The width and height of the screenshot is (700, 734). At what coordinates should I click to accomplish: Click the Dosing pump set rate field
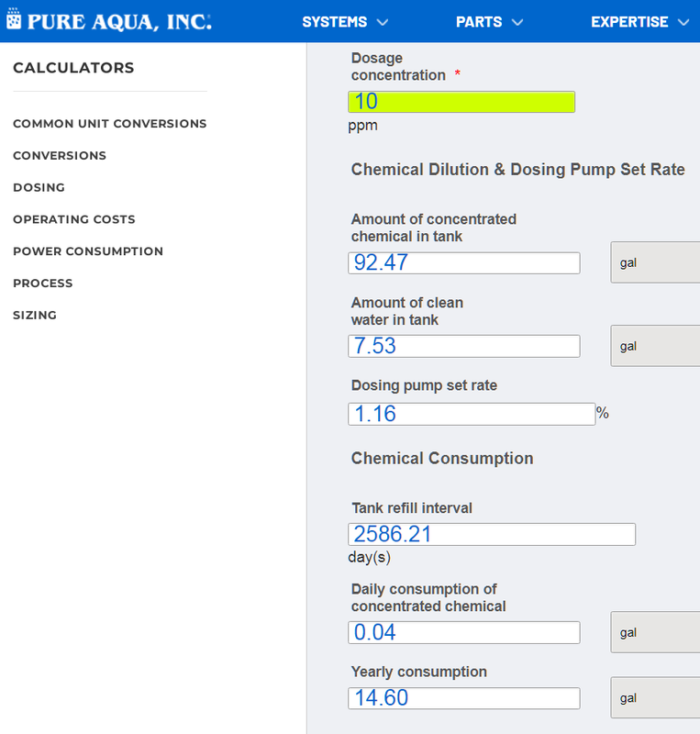pyautogui.click(x=472, y=414)
